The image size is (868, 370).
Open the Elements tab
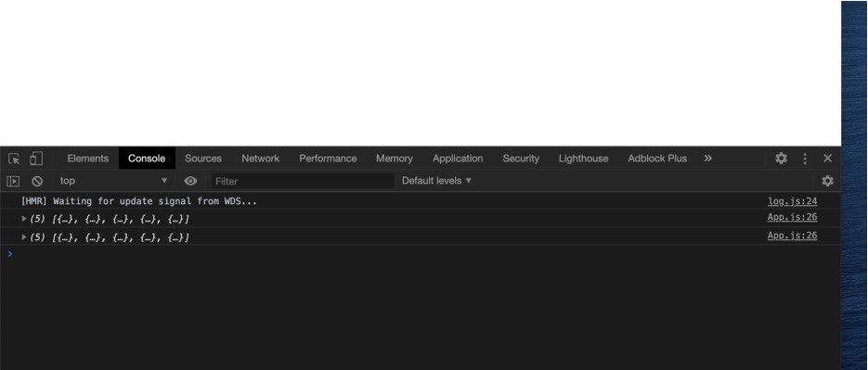(x=88, y=159)
